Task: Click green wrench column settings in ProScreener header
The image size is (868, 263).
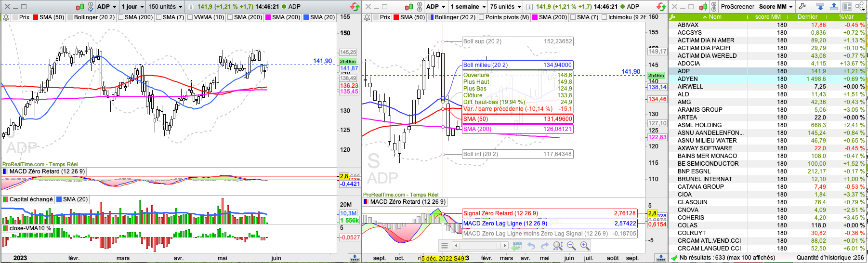Action: coord(672,17)
